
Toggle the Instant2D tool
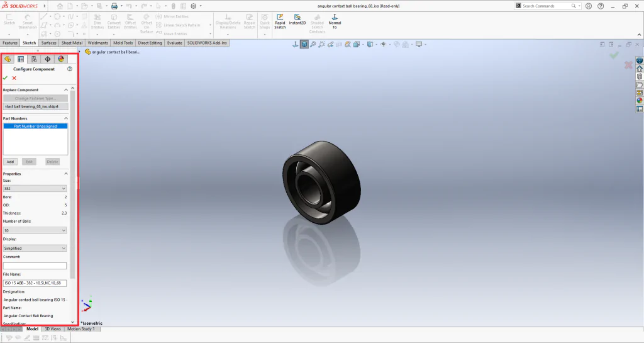click(297, 20)
